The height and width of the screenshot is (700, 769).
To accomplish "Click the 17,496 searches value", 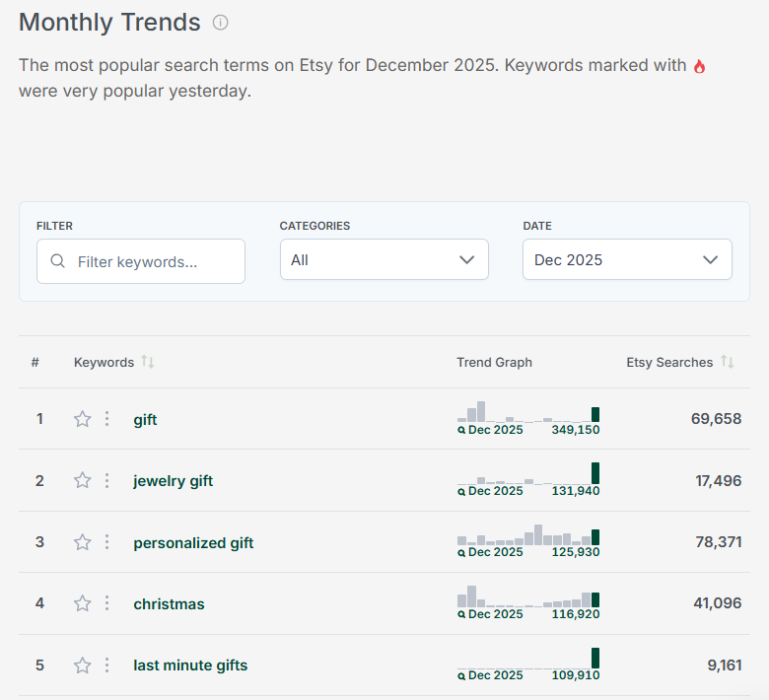I will click(718, 480).
